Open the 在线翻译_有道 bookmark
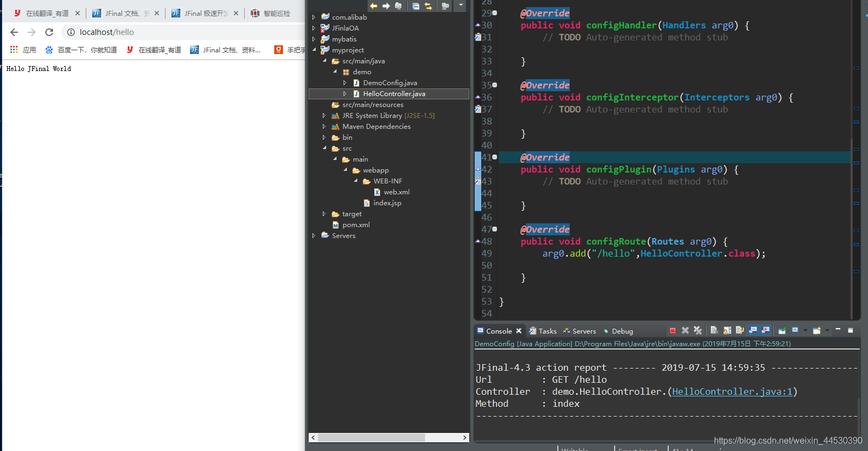The image size is (868, 451). coord(153,50)
